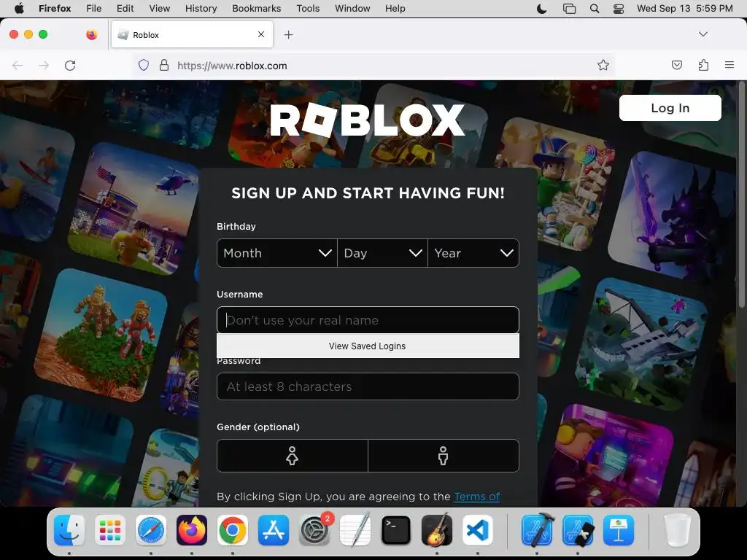747x560 pixels.
Task: Click View Saved Logins
Action: (x=368, y=346)
